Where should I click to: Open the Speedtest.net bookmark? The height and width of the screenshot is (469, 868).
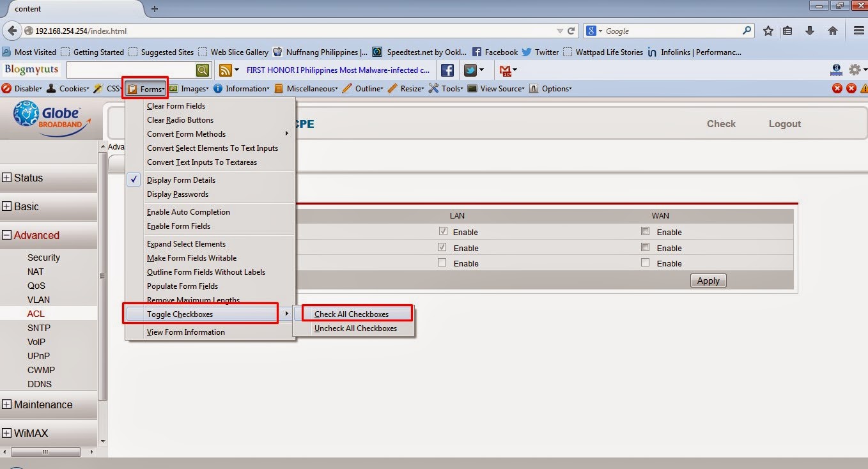coord(420,52)
